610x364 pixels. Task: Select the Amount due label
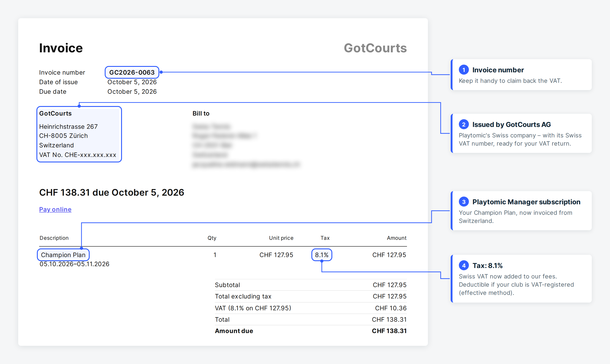pyautogui.click(x=234, y=331)
